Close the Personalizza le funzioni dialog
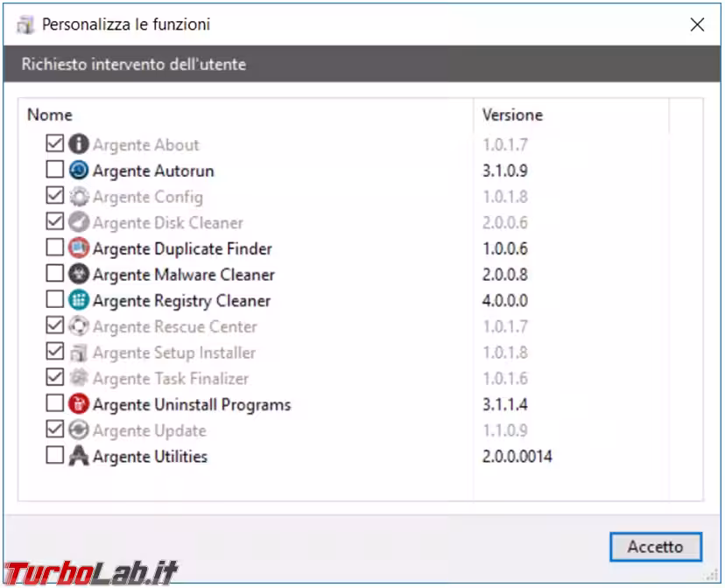 697,24
